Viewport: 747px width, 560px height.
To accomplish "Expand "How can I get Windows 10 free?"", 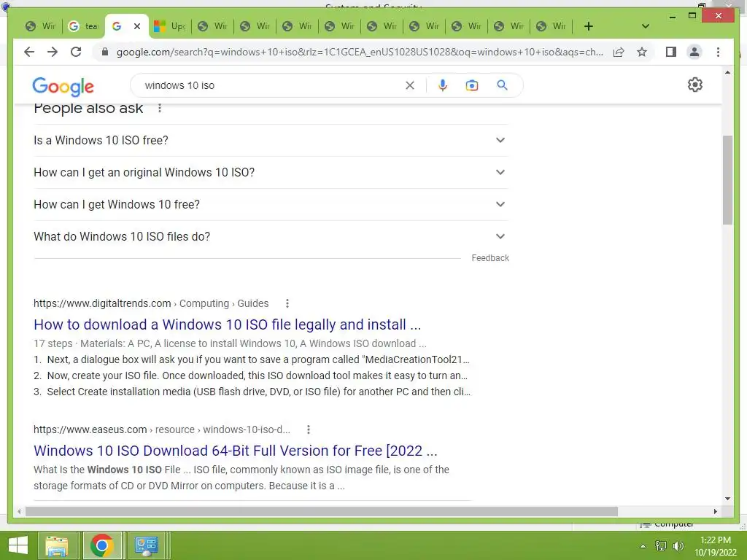I will tap(271, 204).
